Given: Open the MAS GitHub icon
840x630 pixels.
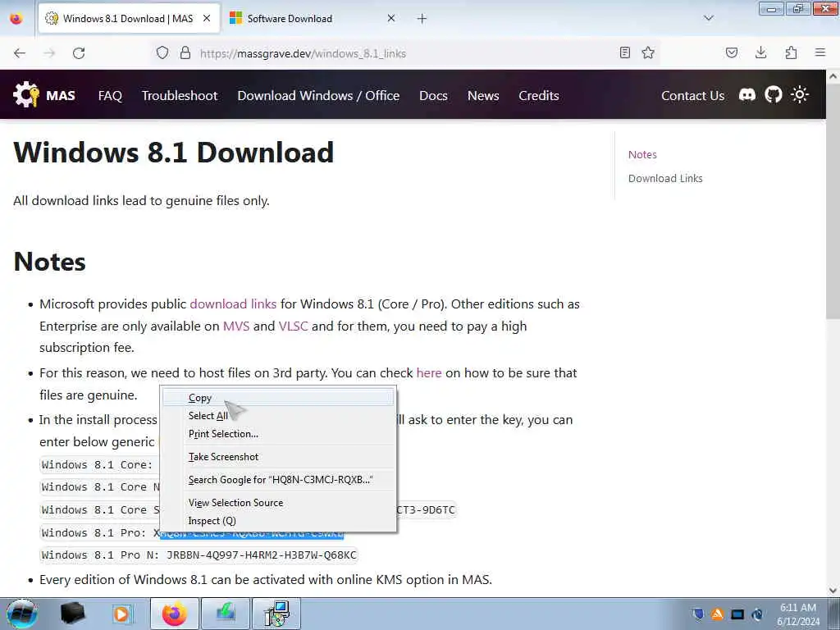Looking at the screenshot, I should [773, 95].
